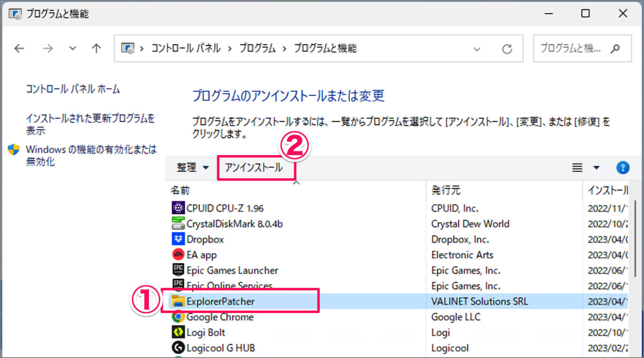Click the vertical scrollbar of program list
The height and width of the screenshot is (358, 644).
636,238
